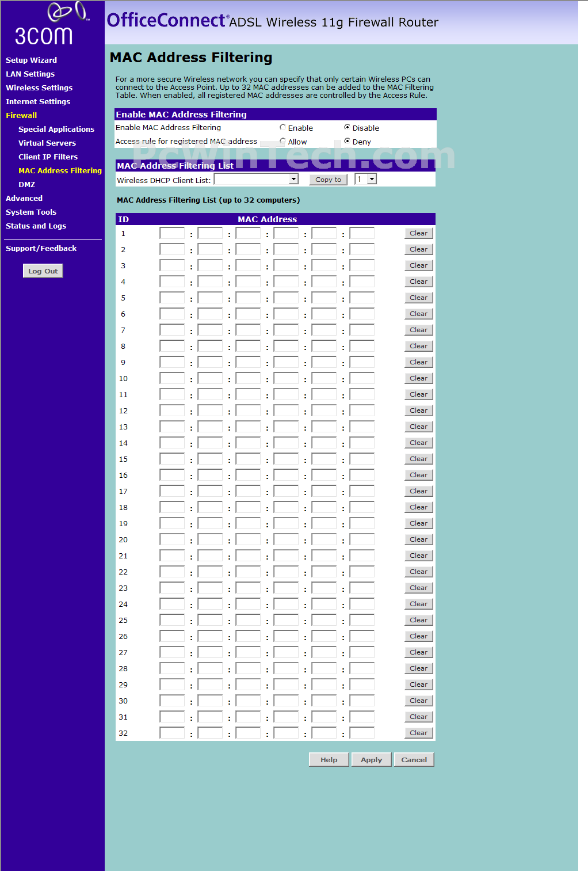This screenshot has height=871, width=588.
Task: Open the Wireless DHCP Client List dropdown
Action: (x=256, y=179)
